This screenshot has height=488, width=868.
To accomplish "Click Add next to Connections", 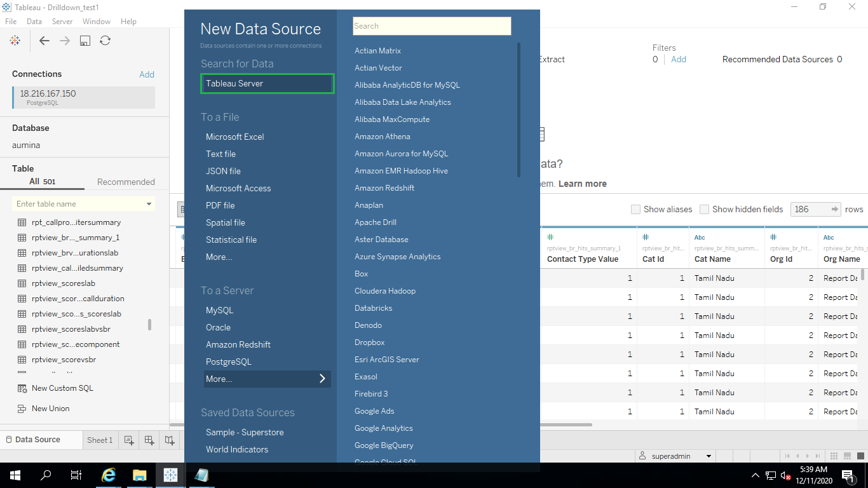I will click(x=147, y=74).
